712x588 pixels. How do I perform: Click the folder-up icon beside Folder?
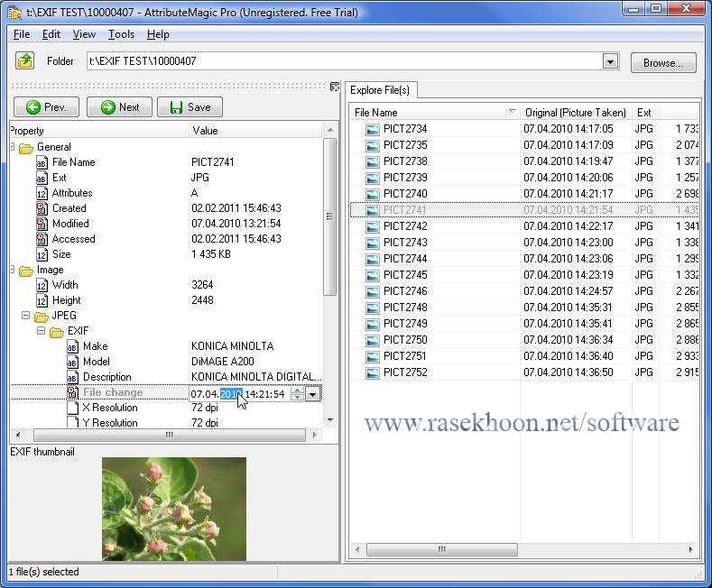pos(25,60)
